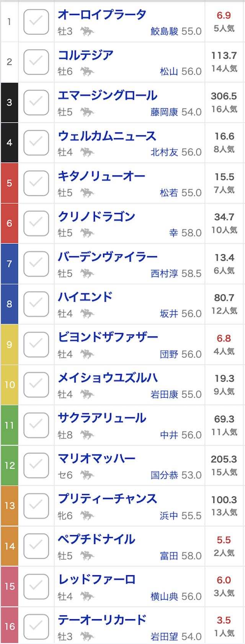Tick checkbox for ウェルカムニュース
The width and height of the screenshot is (245, 644).
click(x=36, y=143)
